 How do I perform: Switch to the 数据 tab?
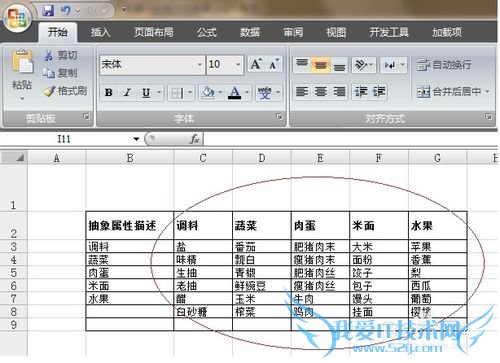click(250, 32)
